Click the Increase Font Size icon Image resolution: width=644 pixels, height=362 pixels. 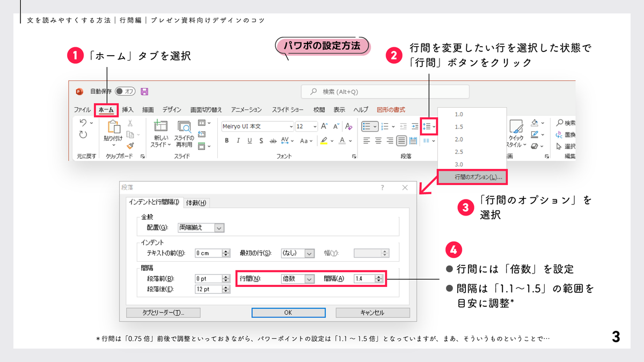coord(324,127)
